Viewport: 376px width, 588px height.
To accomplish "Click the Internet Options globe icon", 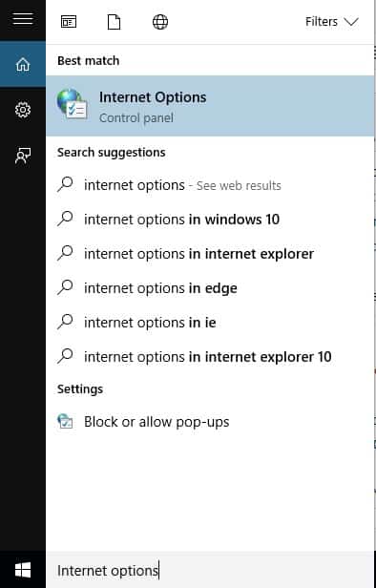I will 72,105.
